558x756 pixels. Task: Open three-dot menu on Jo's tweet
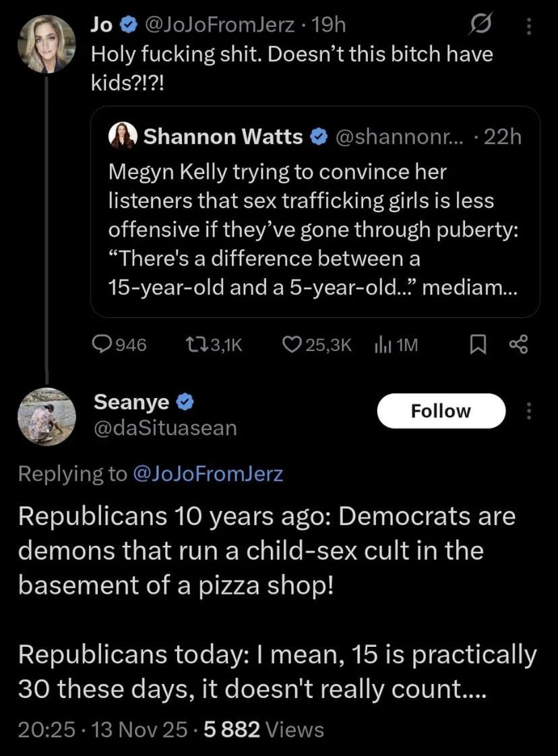coord(528,26)
